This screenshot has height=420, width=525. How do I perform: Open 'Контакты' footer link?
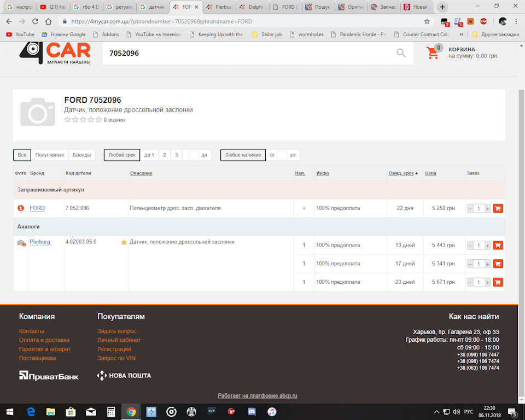point(32,331)
